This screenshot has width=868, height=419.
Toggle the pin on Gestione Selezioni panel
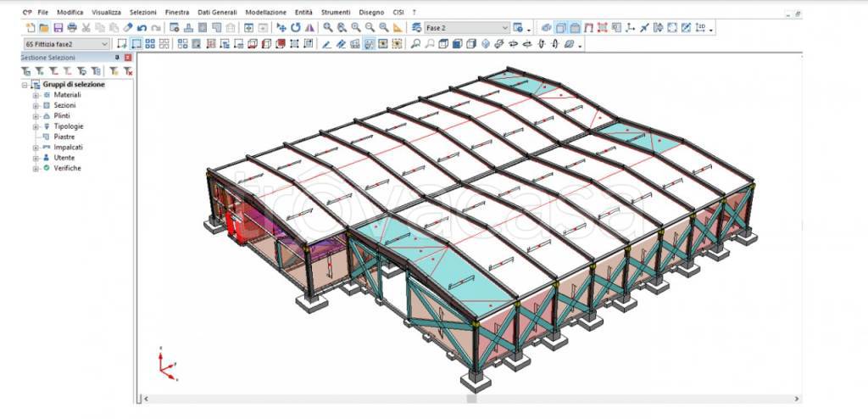[x=117, y=58]
